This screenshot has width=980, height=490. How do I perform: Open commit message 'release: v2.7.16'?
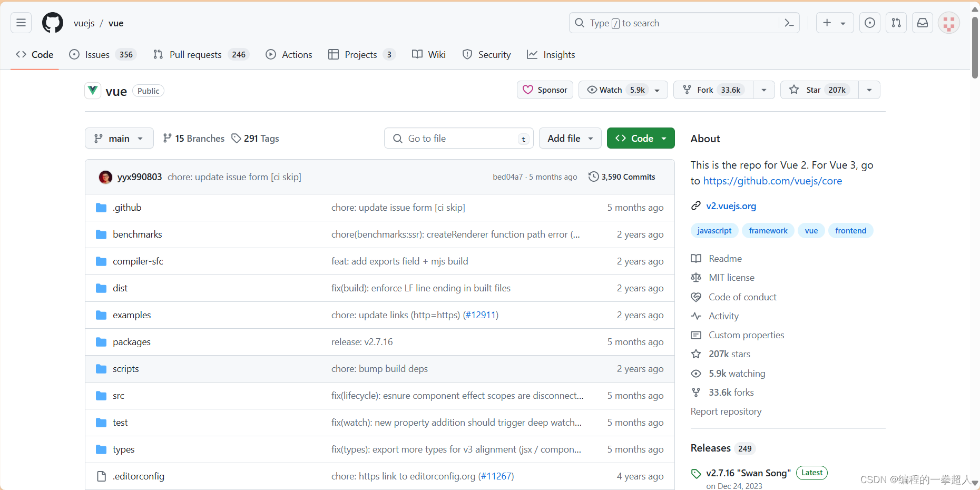click(362, 342)
